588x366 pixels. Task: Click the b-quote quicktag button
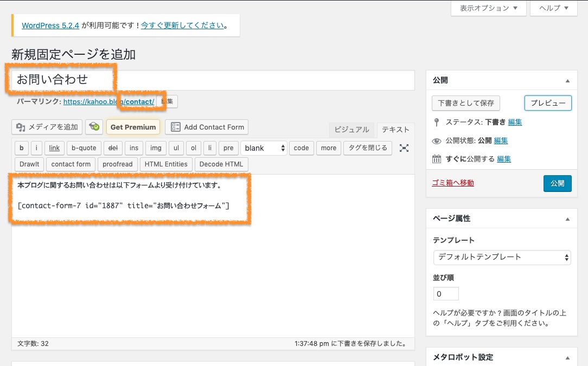point(84,148)
